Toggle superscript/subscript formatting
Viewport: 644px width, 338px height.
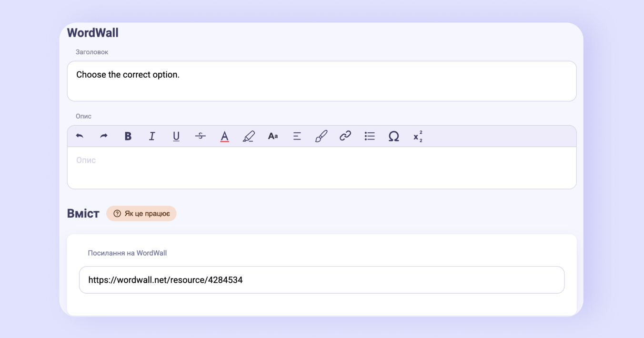pos(418,136)
